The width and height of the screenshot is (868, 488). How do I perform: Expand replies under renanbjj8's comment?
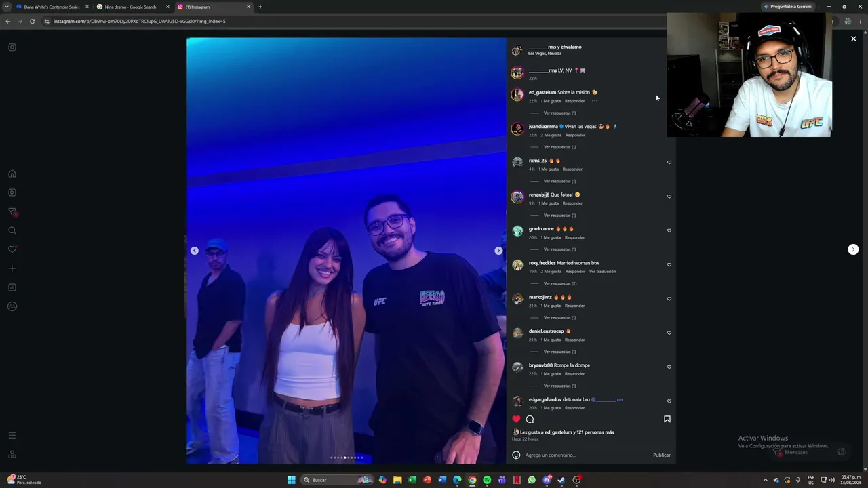[559, 216]
